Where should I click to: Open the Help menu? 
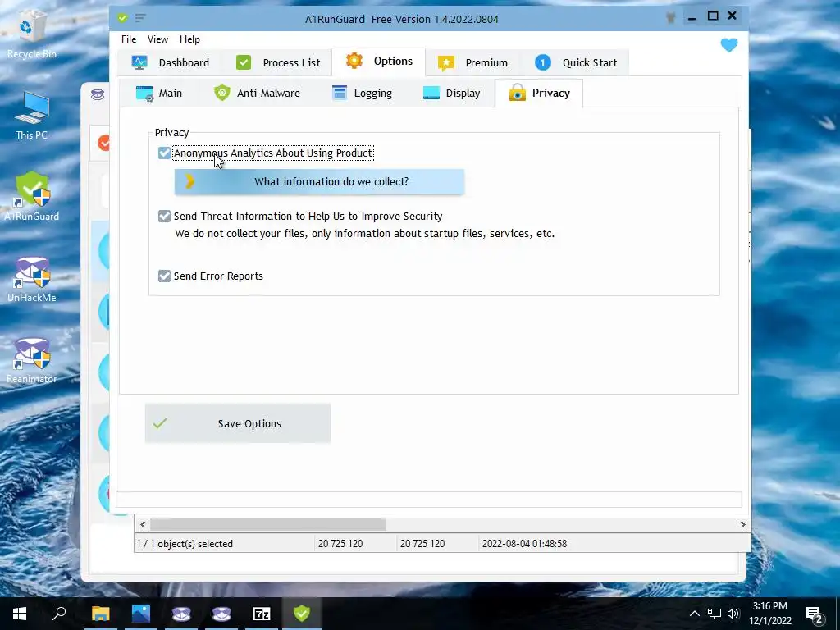tap(189, 39)
